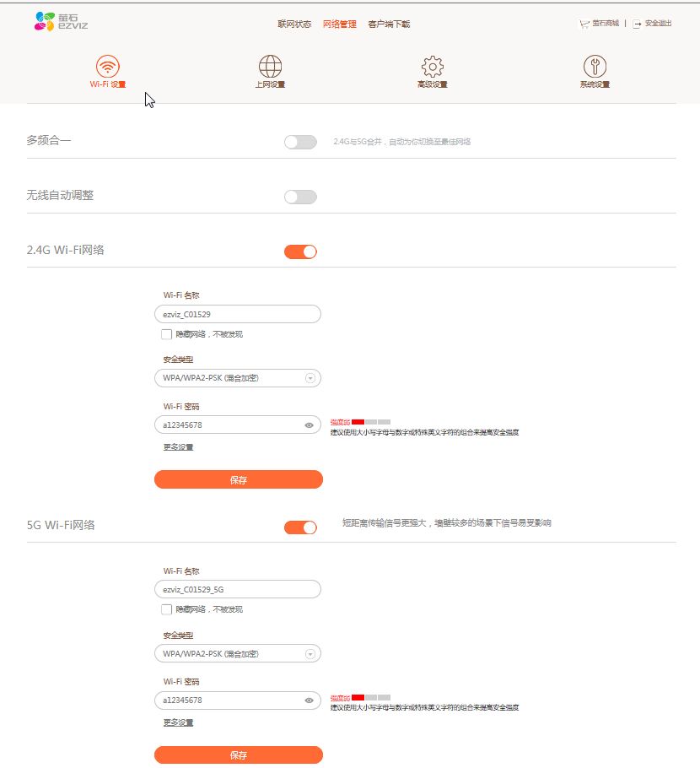Expand 5G 安全类型 dropdown
700x768 pixels.
tap(310, 654)
